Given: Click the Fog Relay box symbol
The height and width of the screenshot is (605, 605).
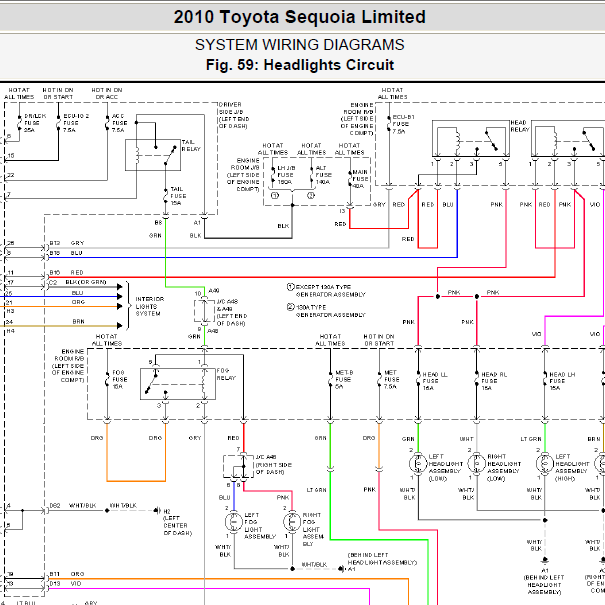Looking at the screenshot, I should (x=178, y=384).
